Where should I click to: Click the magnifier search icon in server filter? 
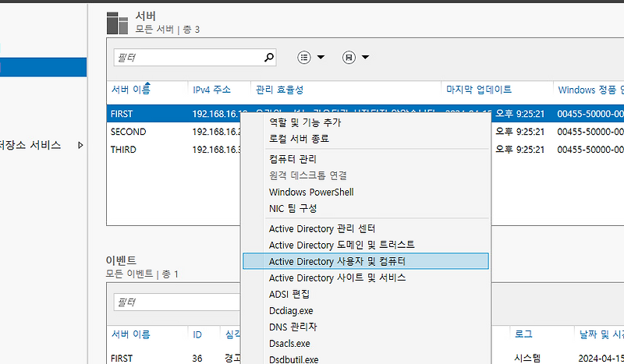269,57
